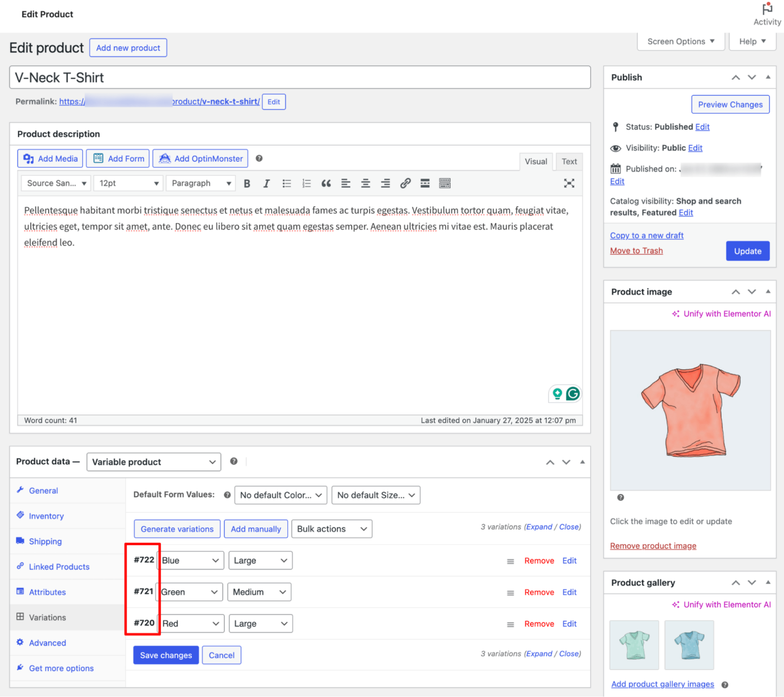Click the Activity flag icon

(x=767, y=8)
